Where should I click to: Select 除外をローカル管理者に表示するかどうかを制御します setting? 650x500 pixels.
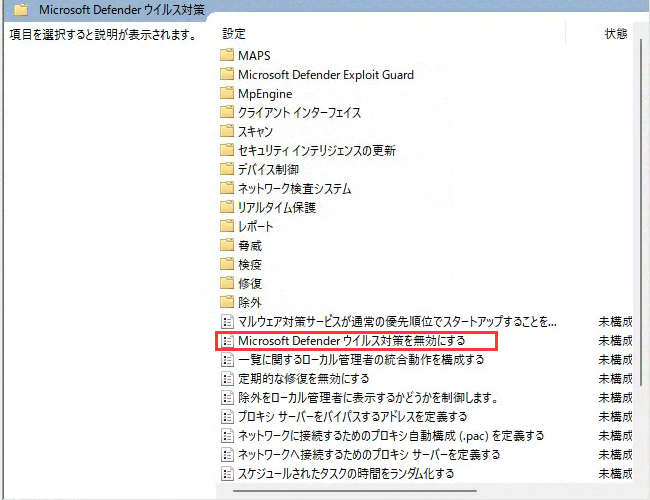click(x=368, y=397)
